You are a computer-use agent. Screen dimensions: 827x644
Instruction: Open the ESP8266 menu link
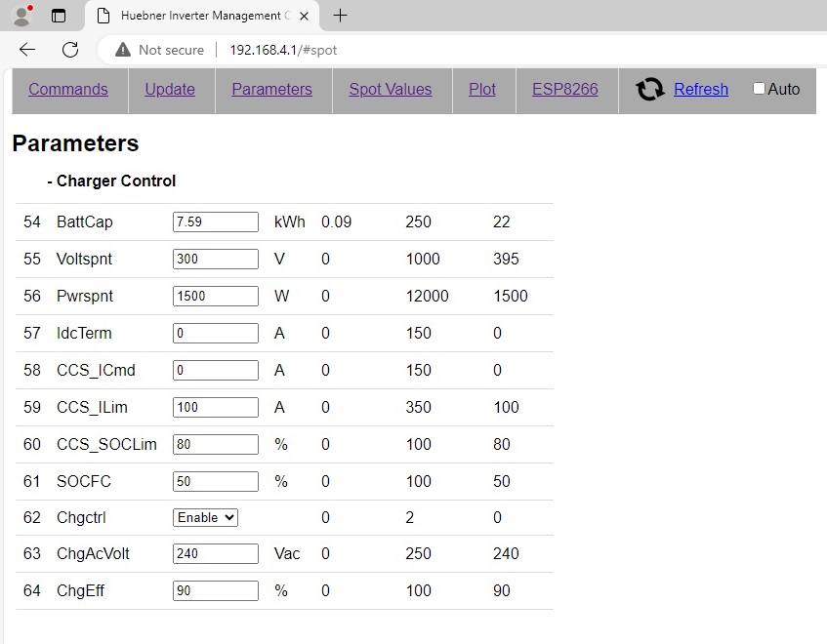pyautogui.click(x=564, y=90)
